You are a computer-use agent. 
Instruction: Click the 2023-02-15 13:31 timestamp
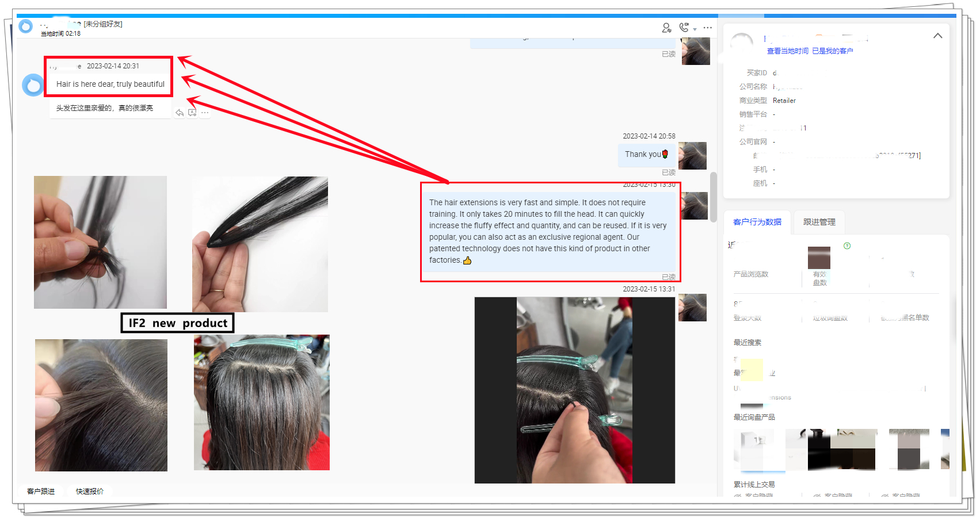click(649, 289)
